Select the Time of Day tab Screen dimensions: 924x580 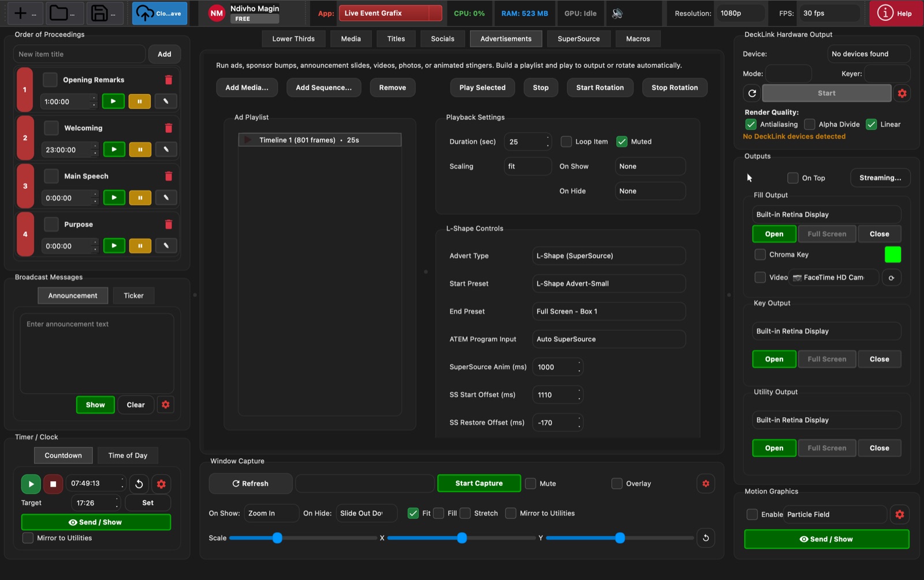click(x=128, y=455)
